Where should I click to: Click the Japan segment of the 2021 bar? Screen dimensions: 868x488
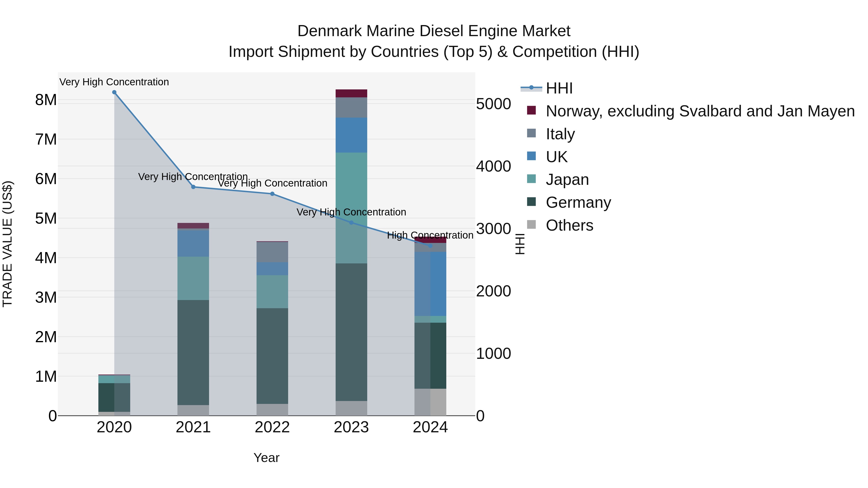point(193,279)
